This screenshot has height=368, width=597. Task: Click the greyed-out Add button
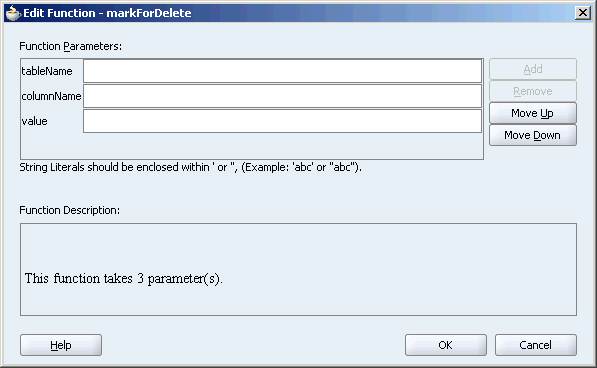coord(533,69)
